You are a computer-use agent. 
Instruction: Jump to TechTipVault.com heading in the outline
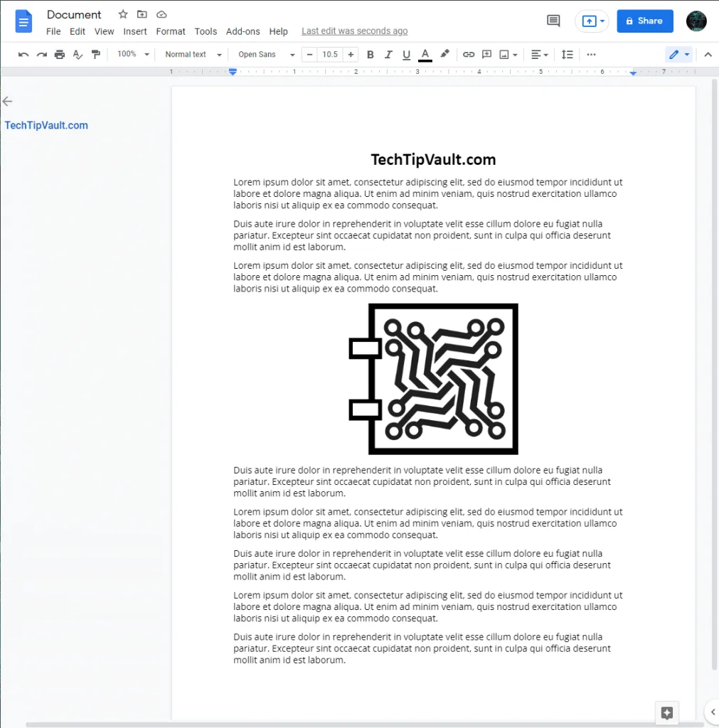point(46,125)
